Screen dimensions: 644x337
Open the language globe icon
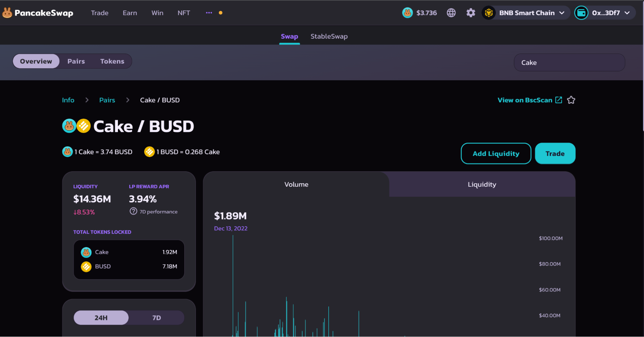coord(451,13)
